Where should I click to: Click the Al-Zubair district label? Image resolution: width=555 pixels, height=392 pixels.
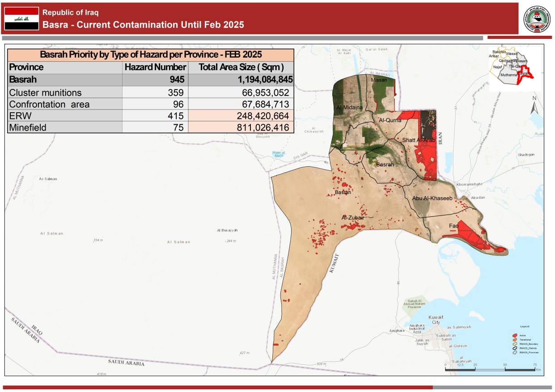click(x=353, y=218)
